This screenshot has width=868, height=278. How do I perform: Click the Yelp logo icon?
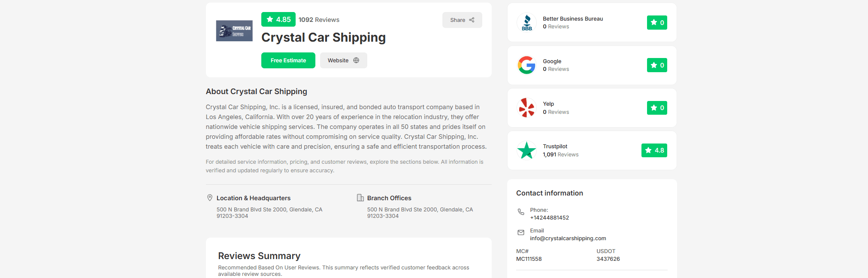pyautogui.click(x=526, y=107)
